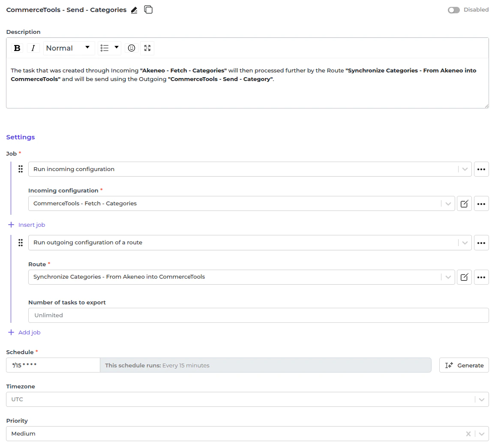Open list type dropdown arrow
This screenshot has width=495, height=448.
(117, 47)
